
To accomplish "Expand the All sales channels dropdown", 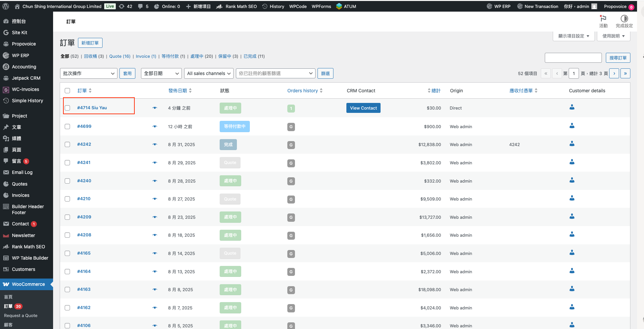I will click(x=209, y=73).
